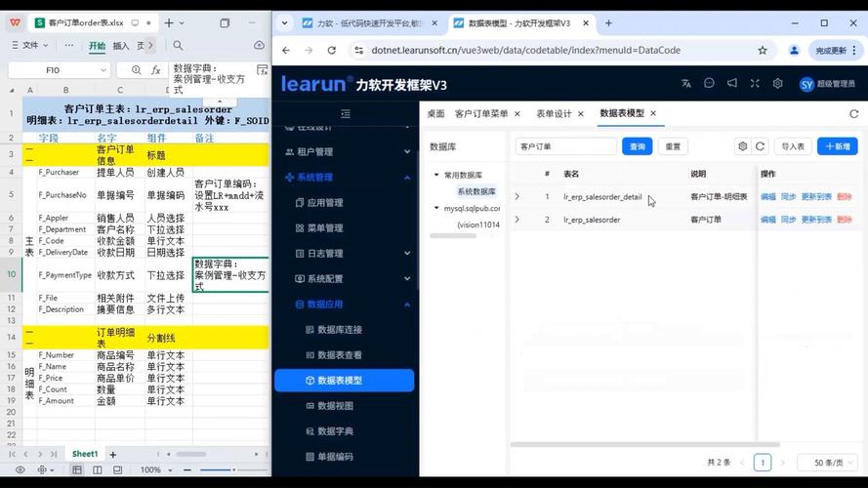Click the 新增 add button
Image resolution: width=868 pixels, height=488 pixels.
(838, 146)
